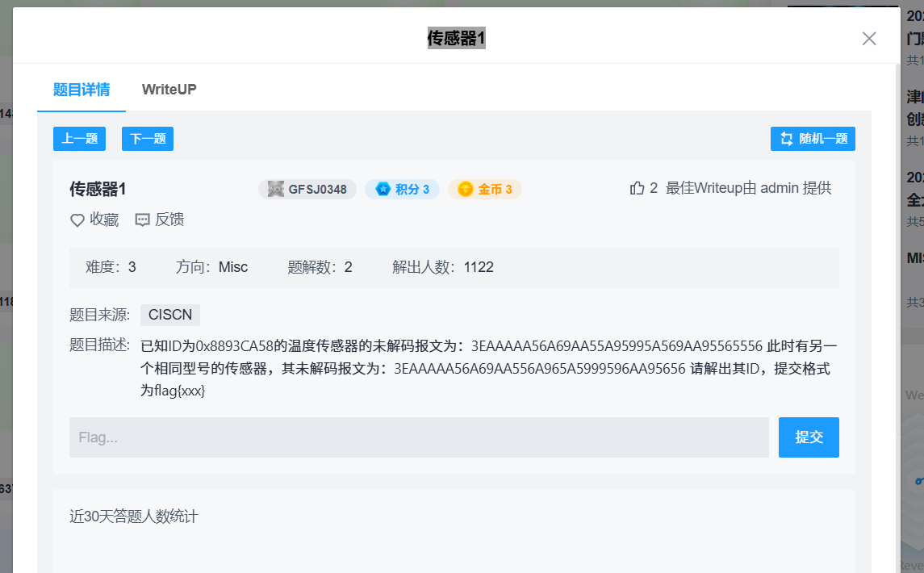Switch to the WriteUP tab

pyautogui.click(x=169, y=90)
